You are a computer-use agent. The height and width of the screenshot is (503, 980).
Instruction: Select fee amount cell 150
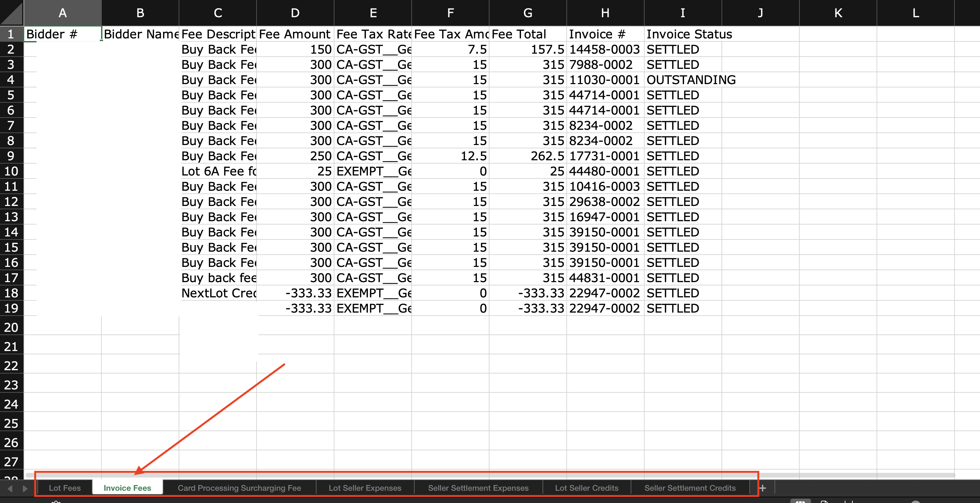(295, 49)
